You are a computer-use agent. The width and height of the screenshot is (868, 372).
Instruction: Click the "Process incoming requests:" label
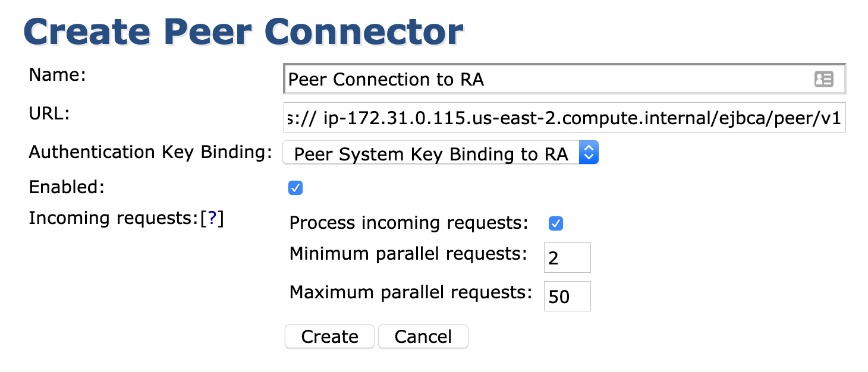(408, 223)
